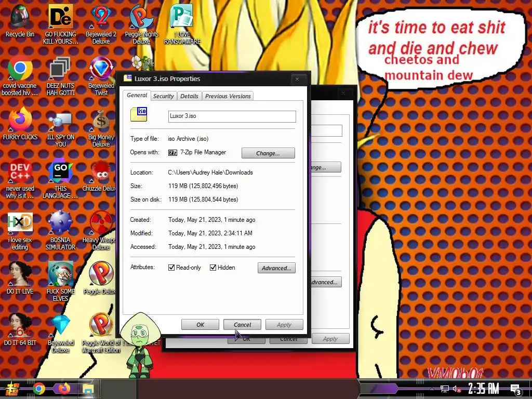The image size is (532, 399).
Task: Switch to the Previous Versions tab
Action: [x=228, y=96]
